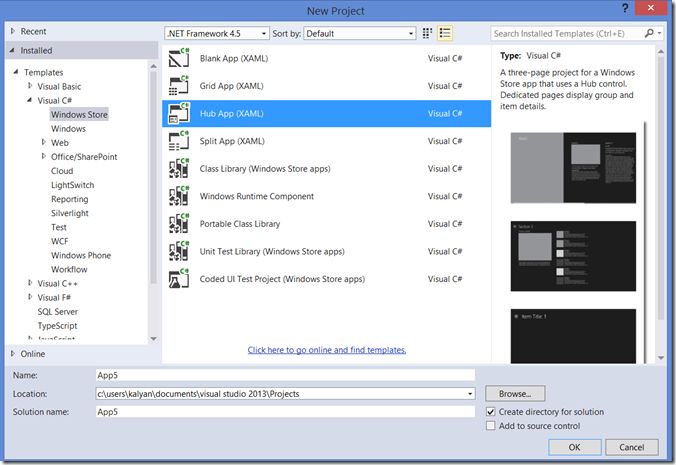Click the help question mark icon
The image size is (676, 465).
coord(625,8)
